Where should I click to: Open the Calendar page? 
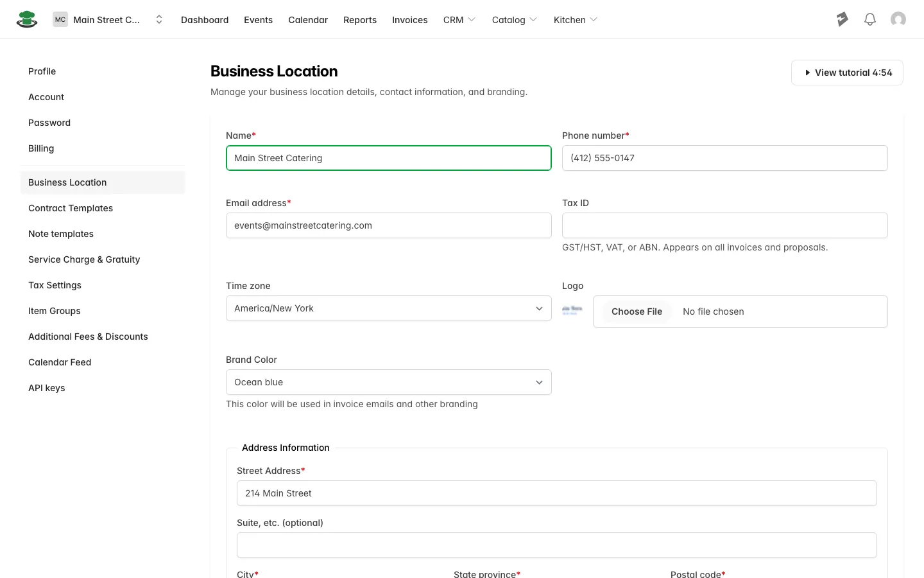tap(308, 20)
